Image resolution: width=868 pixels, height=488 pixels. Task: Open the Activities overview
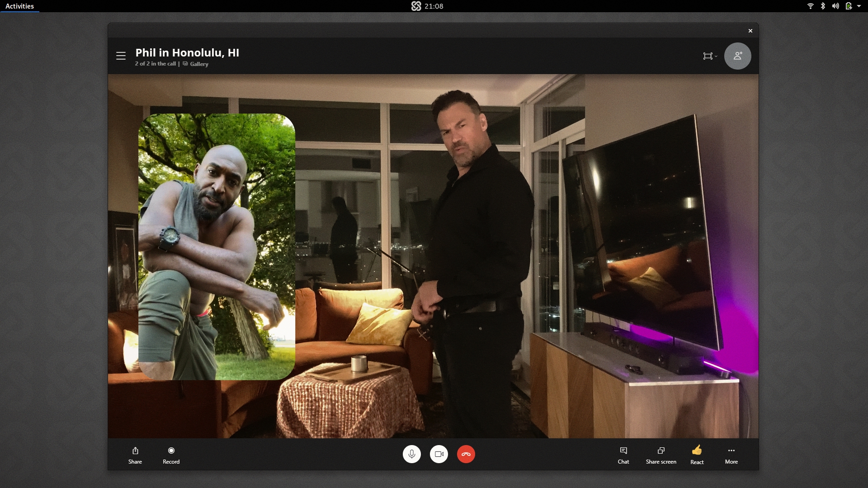pos(19,6)
